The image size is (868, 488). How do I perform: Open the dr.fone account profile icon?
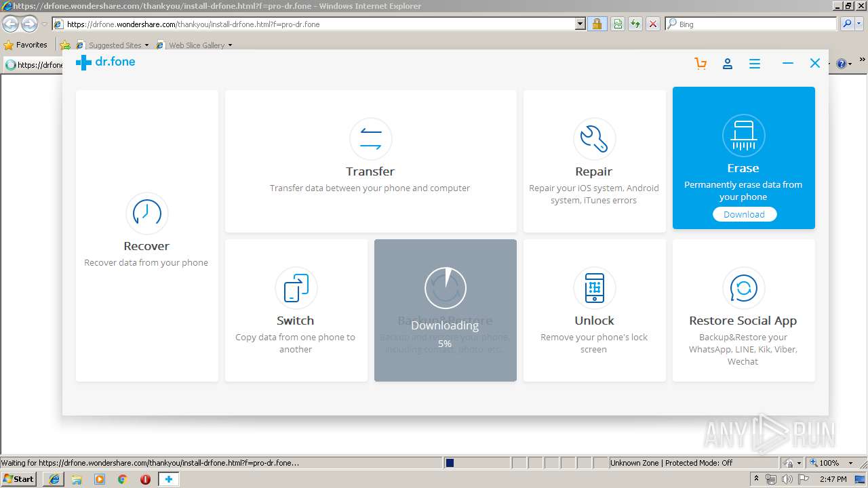pyautogui.click(x=728, y=64)
